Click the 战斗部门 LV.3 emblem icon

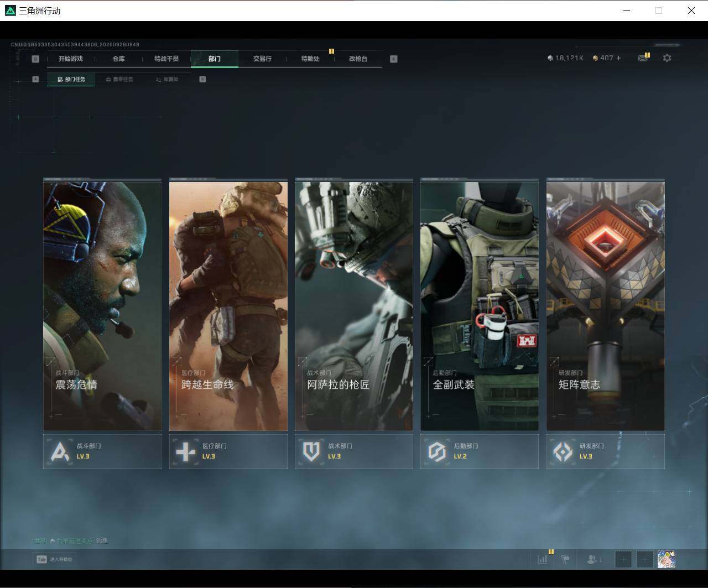[60, 451]
